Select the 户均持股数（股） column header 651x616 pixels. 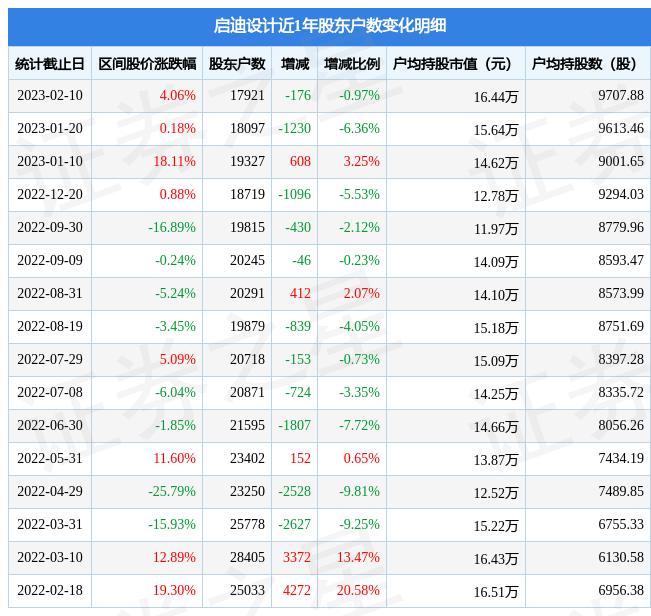tap(584, 64)
